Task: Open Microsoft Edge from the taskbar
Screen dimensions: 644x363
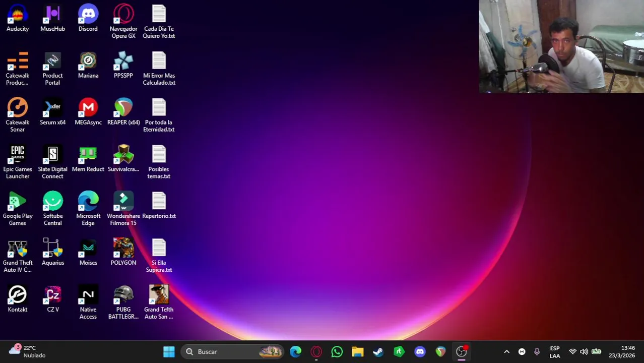Action: (296, 351)
